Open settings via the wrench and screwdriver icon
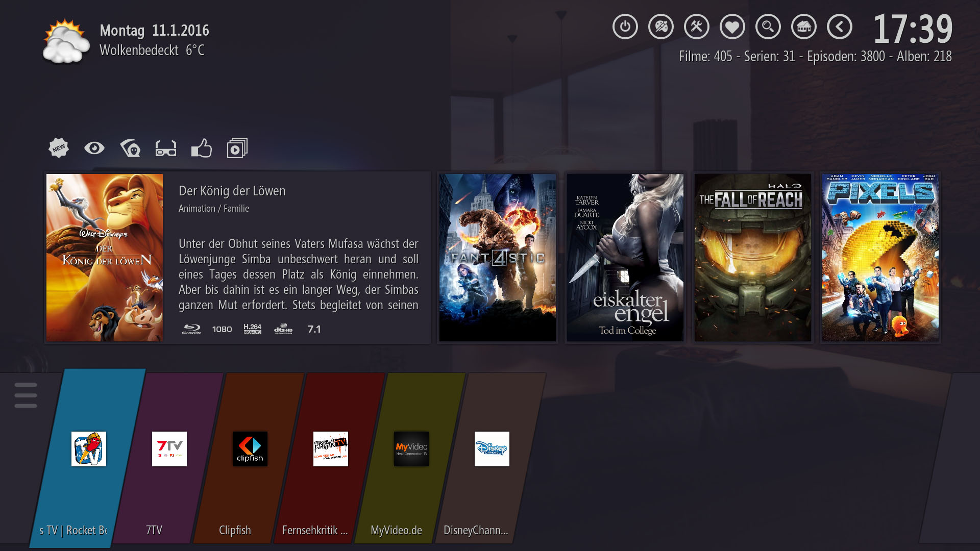Screen dimensions: 980x551 (x=697, y=27)
